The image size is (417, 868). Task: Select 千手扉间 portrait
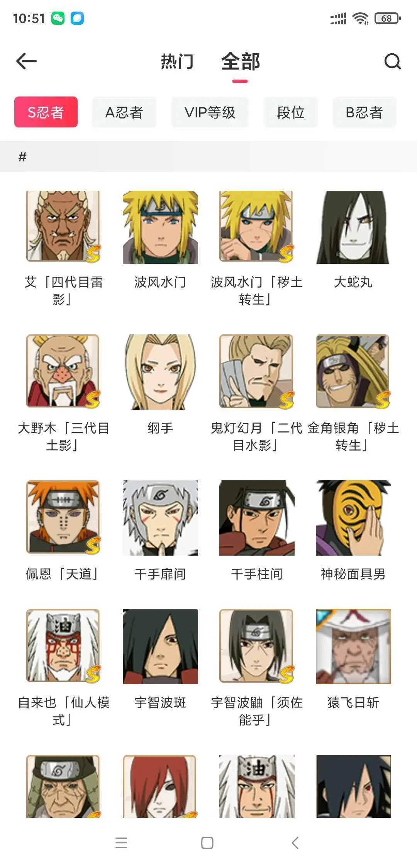(160, 517)
